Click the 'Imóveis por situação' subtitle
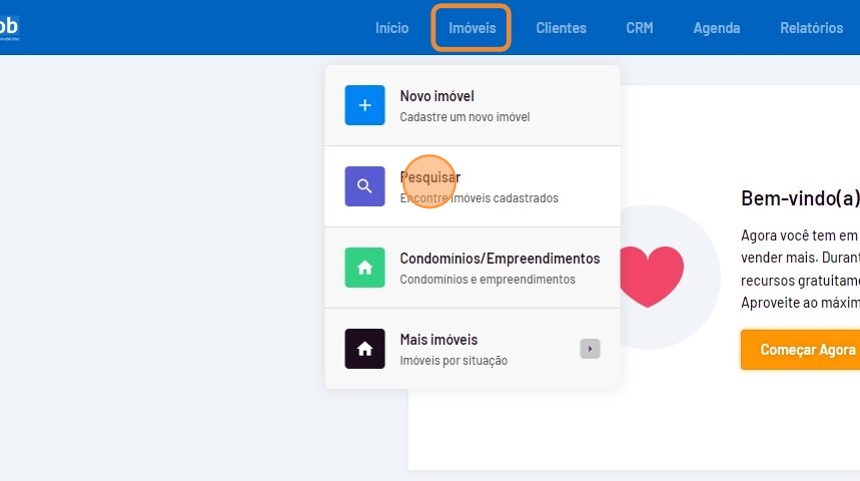 tap(453, 361)
